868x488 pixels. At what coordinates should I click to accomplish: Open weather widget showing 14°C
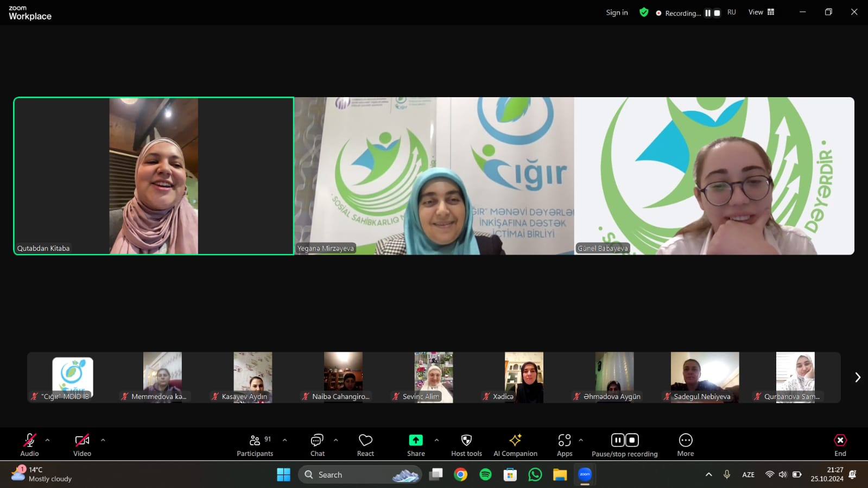click(x=42, y=474)
